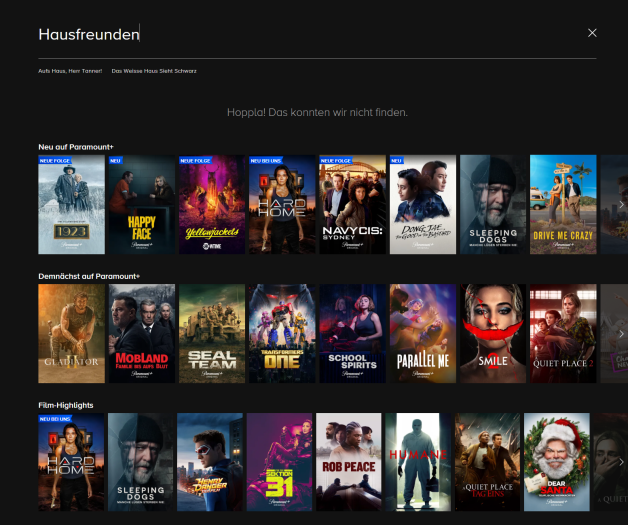This screenshot has height=525, width=628.
Task: Click the Demnächst auf Paramount+ heading
Action: [x=89, y=276]
